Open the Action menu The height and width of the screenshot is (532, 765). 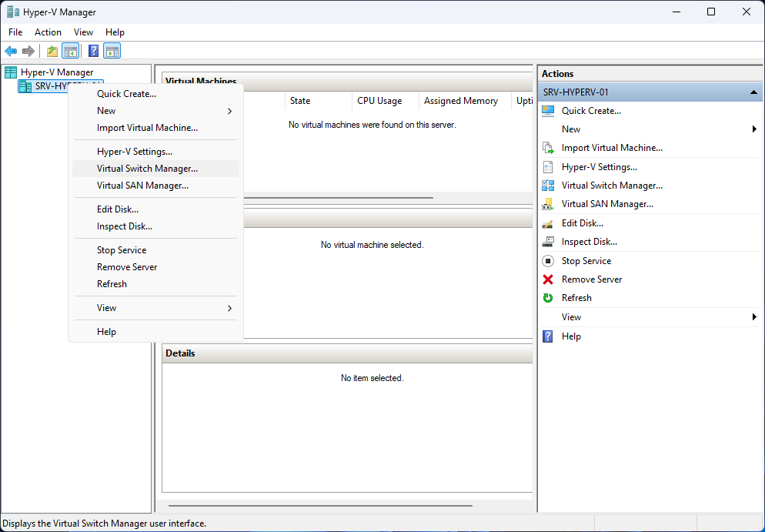tap(48, 32)
